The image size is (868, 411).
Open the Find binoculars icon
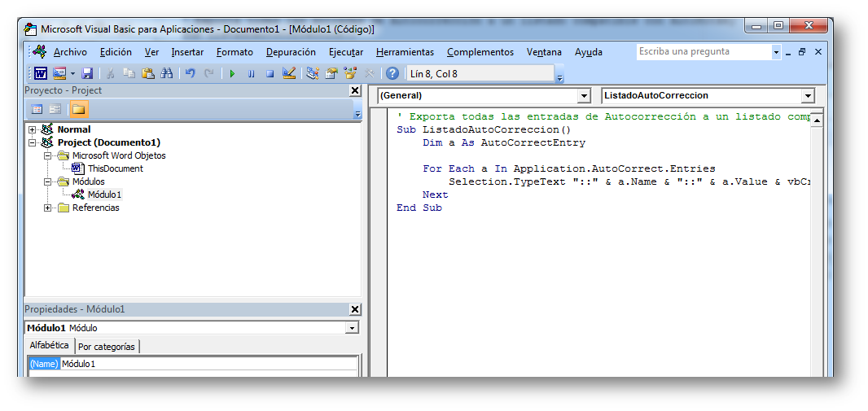(167, 73)
